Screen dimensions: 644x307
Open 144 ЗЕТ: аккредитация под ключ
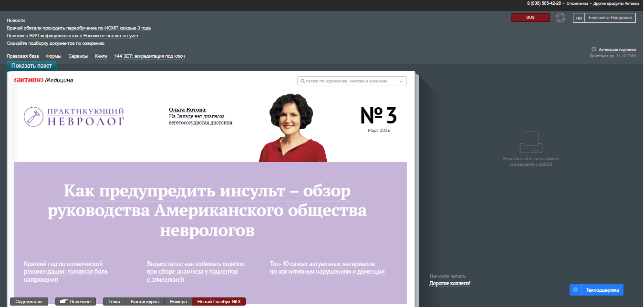click(x=149, y=56)
